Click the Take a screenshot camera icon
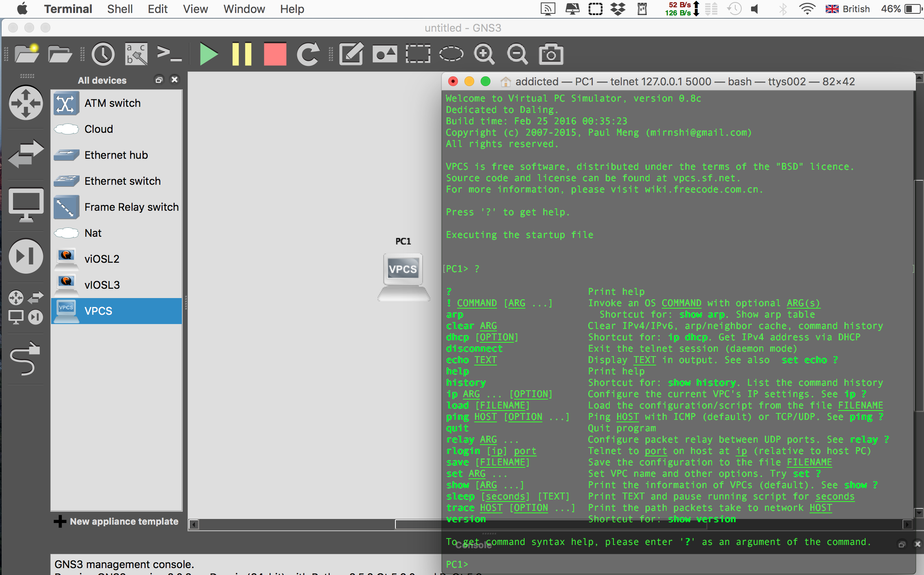 [x=551, y=54]
